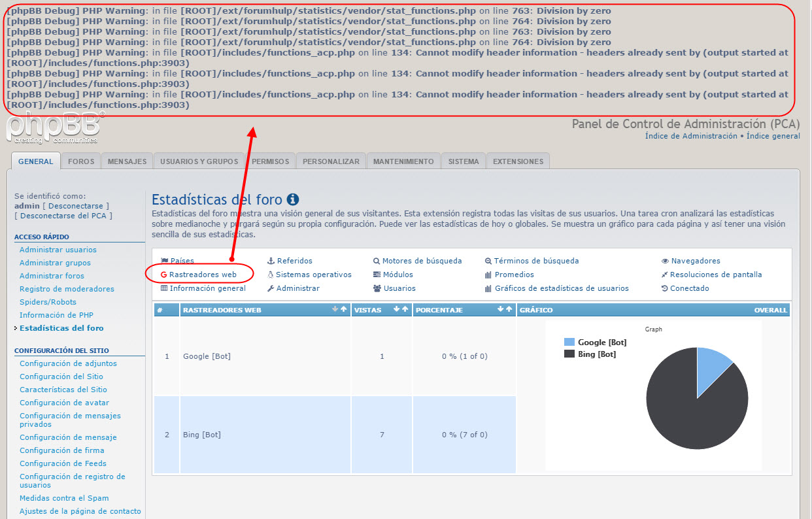The image size is (812, 519).
Task: Click the Google [Bot] legend color swatch
Action: point(569,343)
